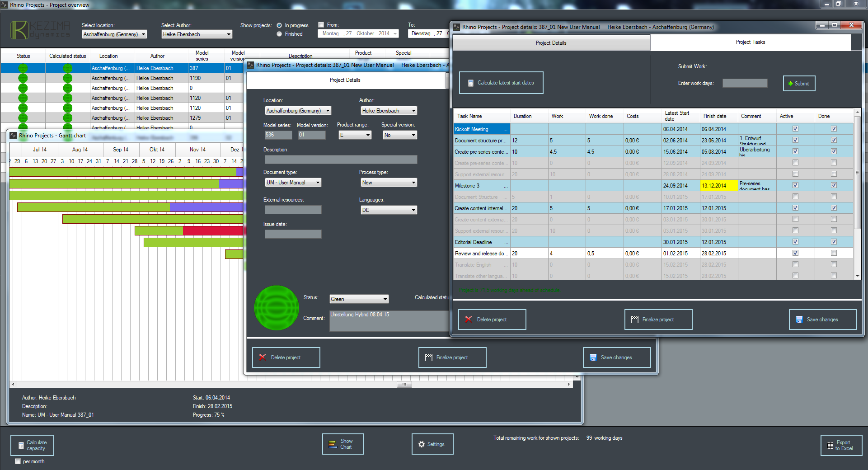Screen dimensions: 868x470
Task: Open the Status Green dropdown
Action: 385,299
